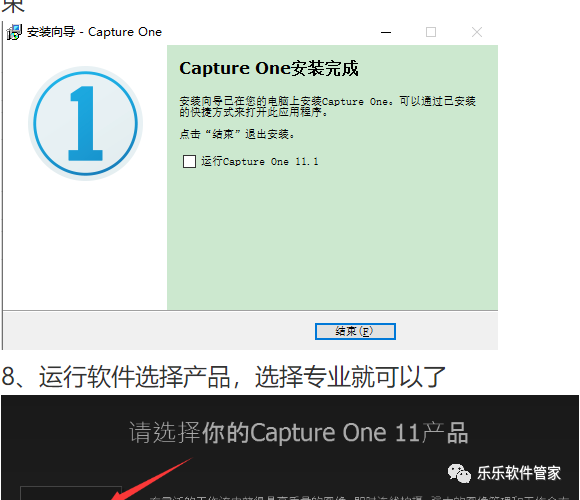The width and height of the screenshot is (580, 500).
Task: Click the step 8 instruction 运行软件选择产品
Action: tap(223, 376)
